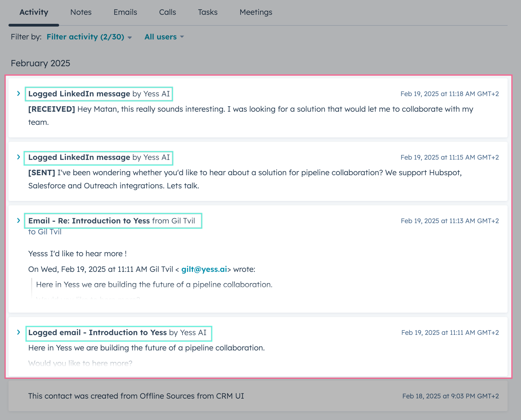Click the Feb 19, 11:13 AM timestamp
This screenshot has height=420, width=521.
click(450, 221)
